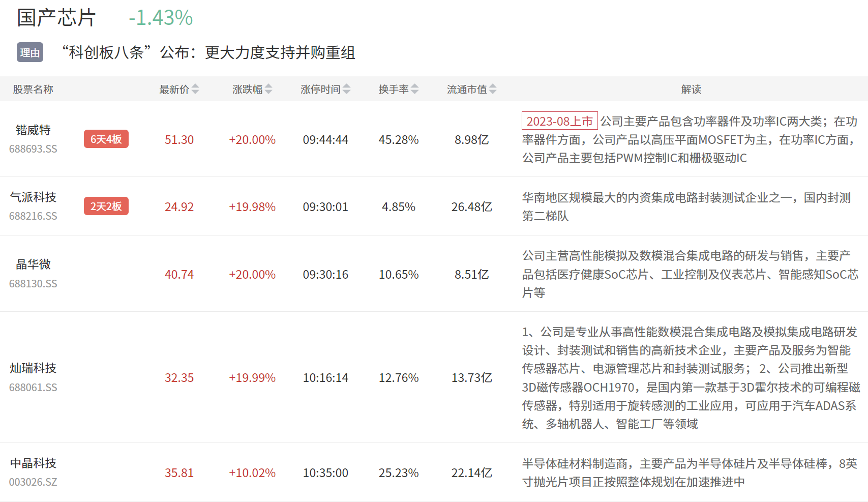Click limit-up time 09:30:16

[x=325, y=275]
